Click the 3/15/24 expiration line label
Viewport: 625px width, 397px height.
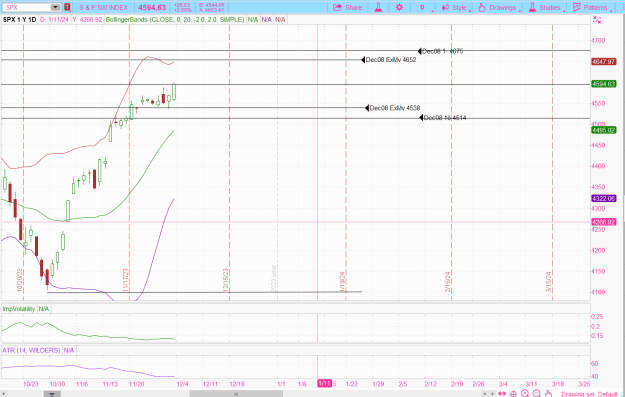click(x=548, y=282)
